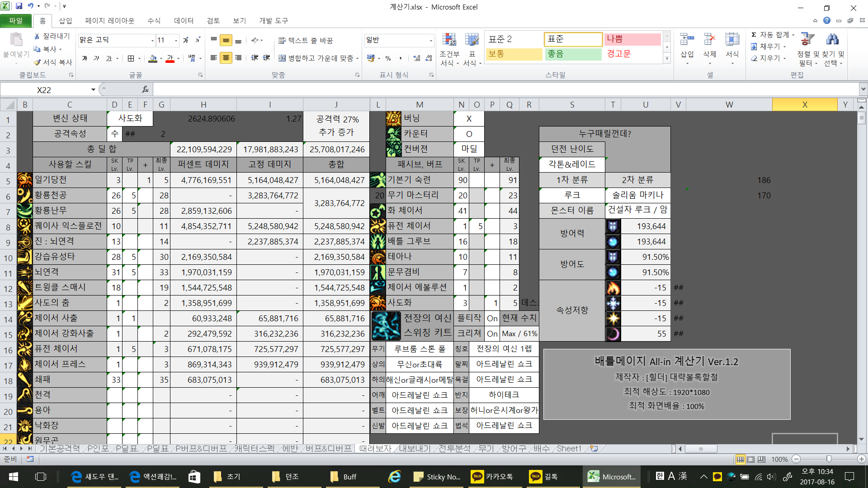
Task: Click the Paste (붙여넣기) clipboard icon
Action: pos(16,40)
